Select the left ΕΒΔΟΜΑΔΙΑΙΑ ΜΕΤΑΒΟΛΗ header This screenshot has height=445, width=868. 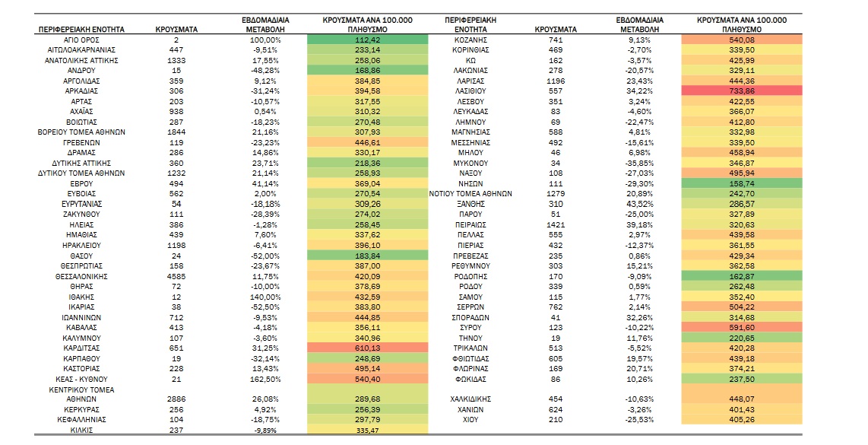(265, 24)
